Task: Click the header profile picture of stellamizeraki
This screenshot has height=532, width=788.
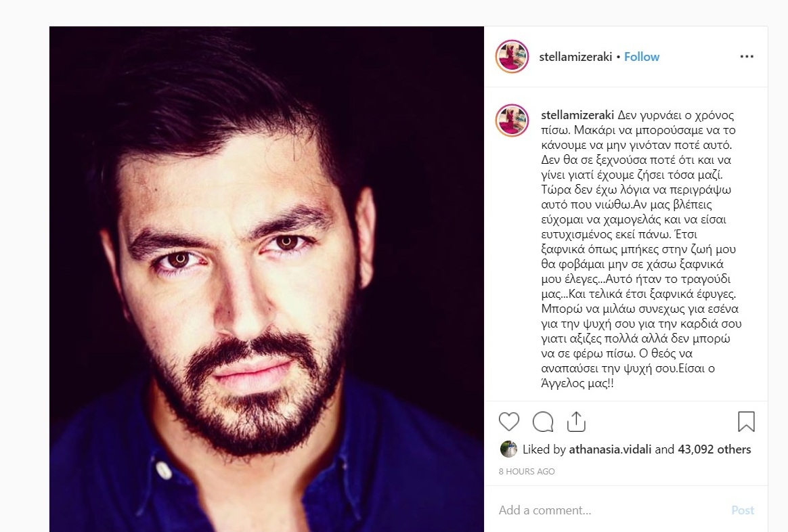Action: click(x=512, y=56)
